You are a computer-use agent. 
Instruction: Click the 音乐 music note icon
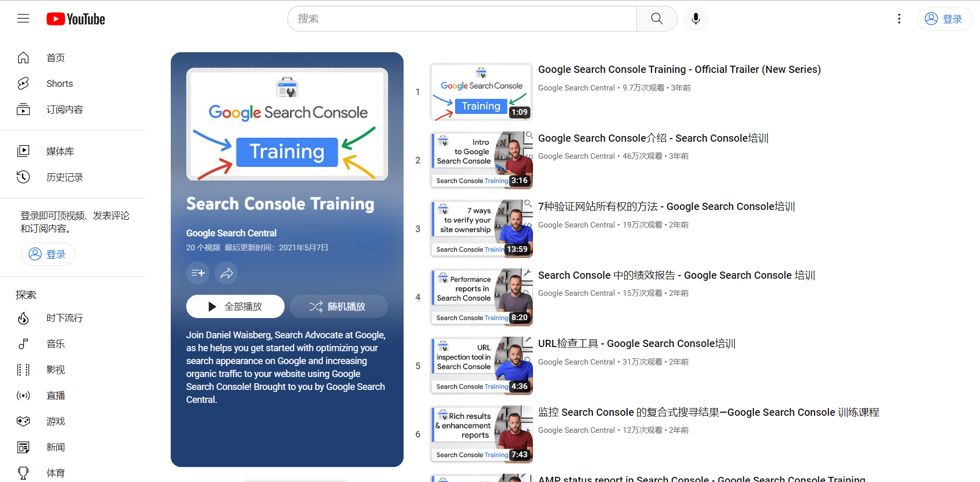tap(23, 344)
